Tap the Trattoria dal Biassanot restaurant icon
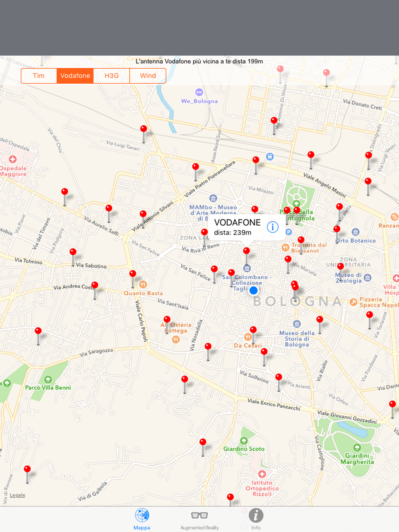 pos(285,247)
